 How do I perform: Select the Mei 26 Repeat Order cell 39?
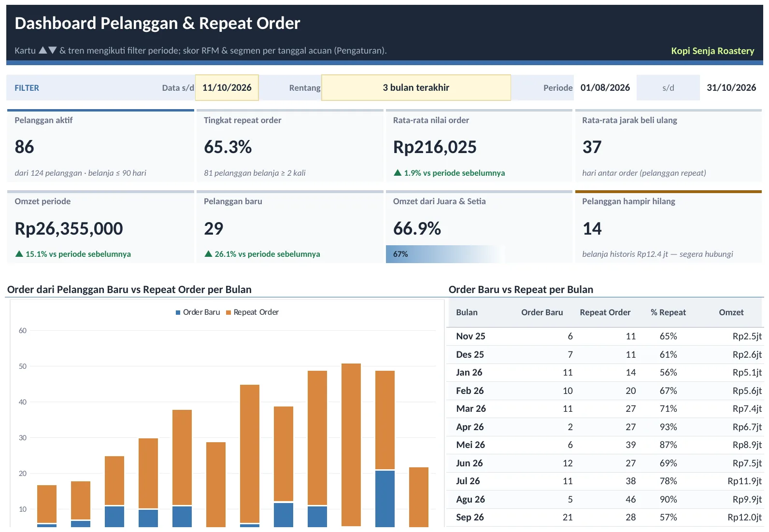pos(630,445)
